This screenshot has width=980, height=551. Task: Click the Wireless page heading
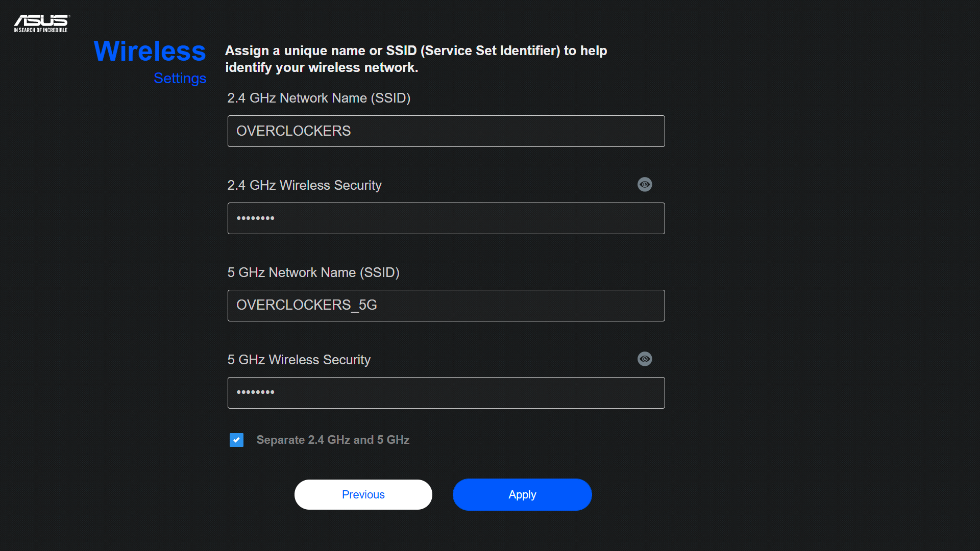[150, 52]
